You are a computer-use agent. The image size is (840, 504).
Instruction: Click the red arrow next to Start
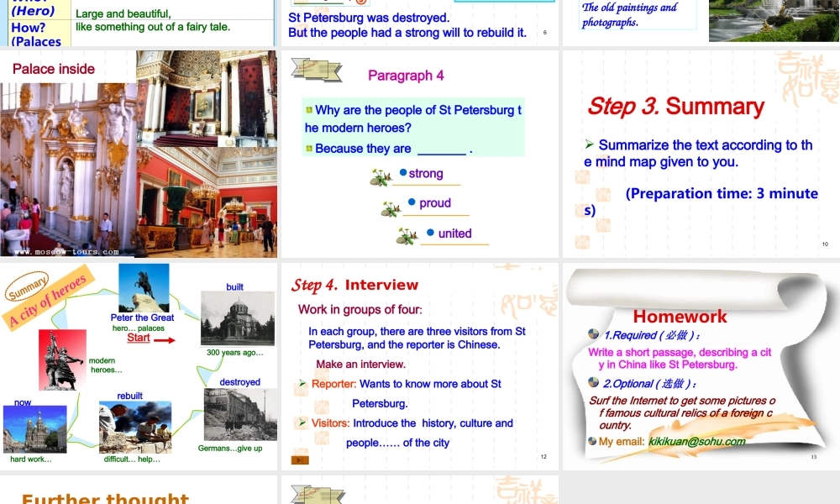pyautogui.click(x=165, y=340)
